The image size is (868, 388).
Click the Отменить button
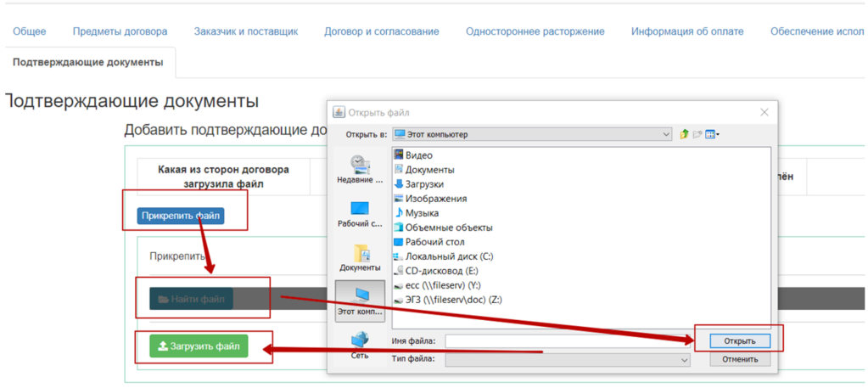coord(740,360)
